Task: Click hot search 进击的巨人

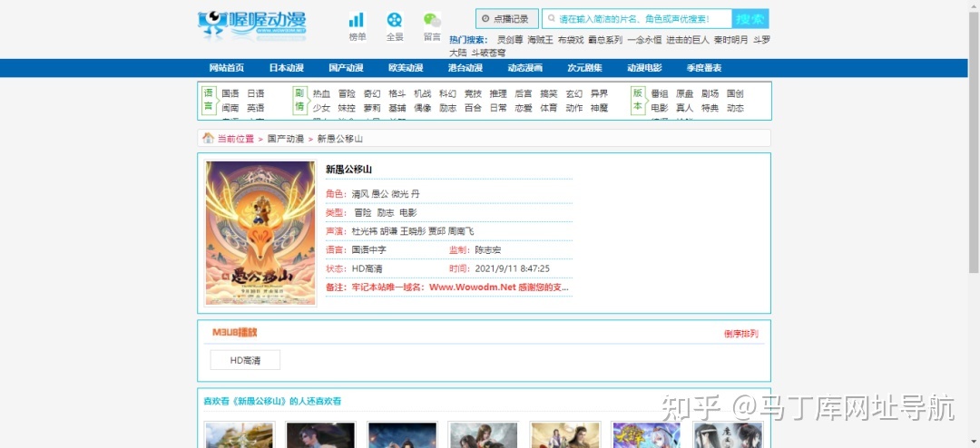Action: tap(688, 40)
